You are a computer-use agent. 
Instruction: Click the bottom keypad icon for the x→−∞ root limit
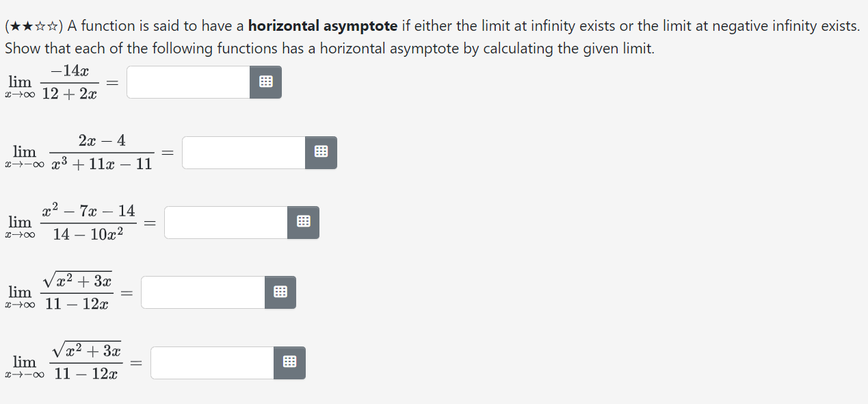point(289,362)
